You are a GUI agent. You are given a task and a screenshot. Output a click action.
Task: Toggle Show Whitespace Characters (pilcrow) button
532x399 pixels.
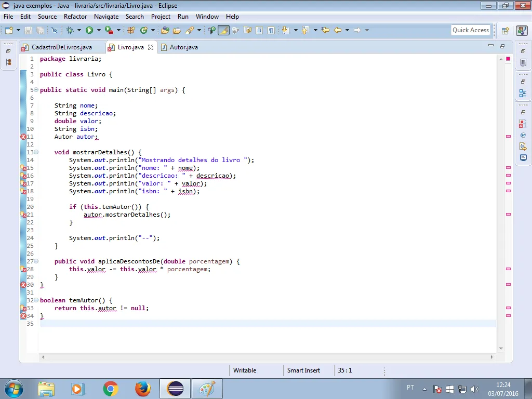tap(271, 31)
